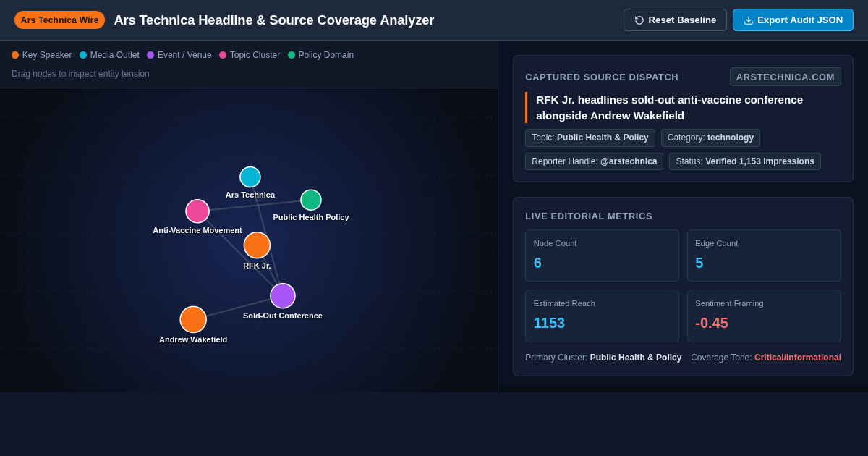Click the Ars Technica Wire badge

[x=59, y=20]
